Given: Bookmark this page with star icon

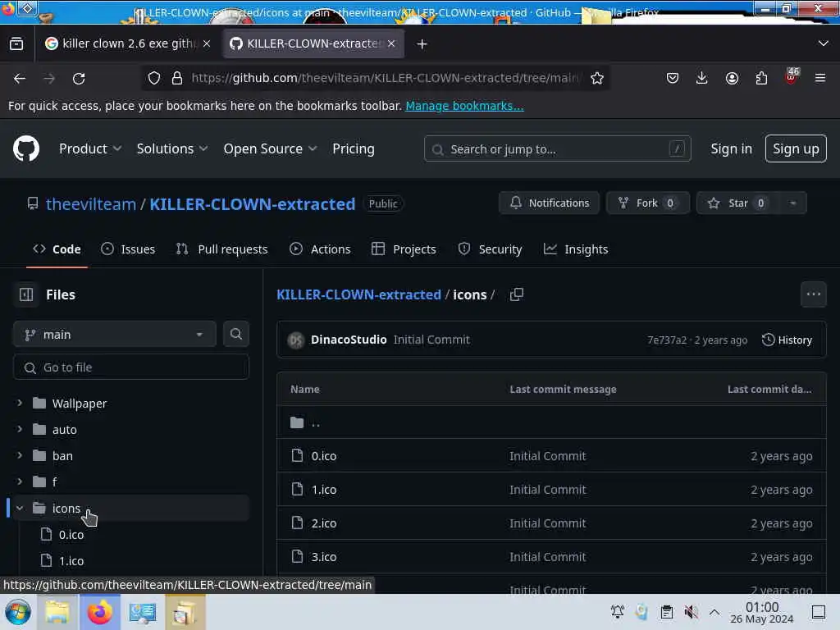Looking at the screenshot, I should (597, 78).
